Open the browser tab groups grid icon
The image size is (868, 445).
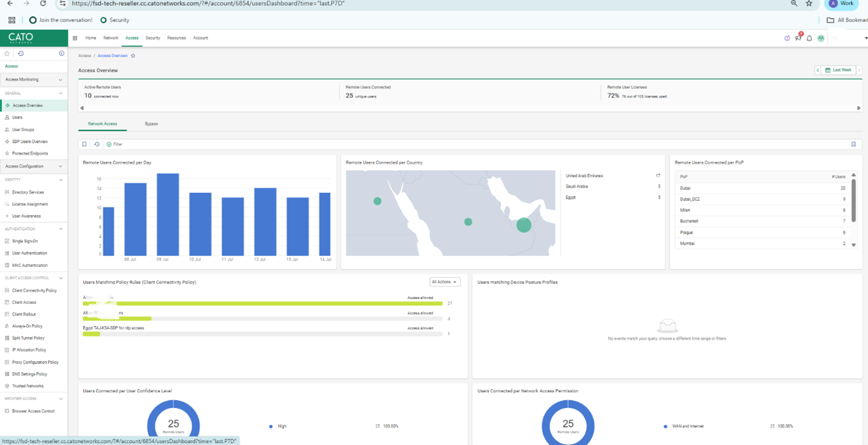[12, 20]
